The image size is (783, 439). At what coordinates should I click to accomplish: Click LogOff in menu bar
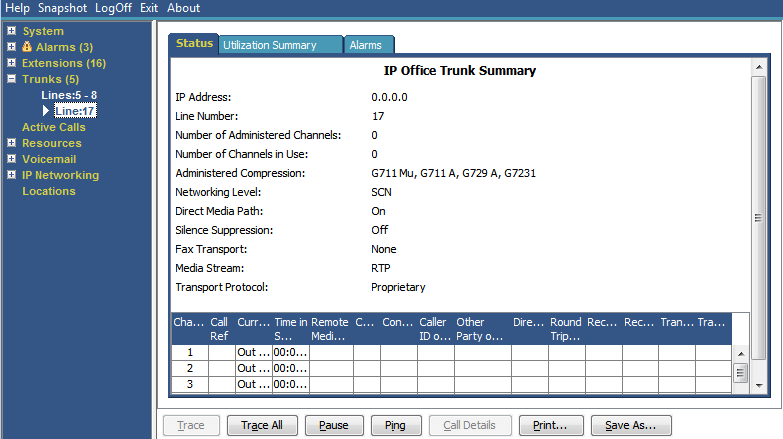(x=113, y=8)
